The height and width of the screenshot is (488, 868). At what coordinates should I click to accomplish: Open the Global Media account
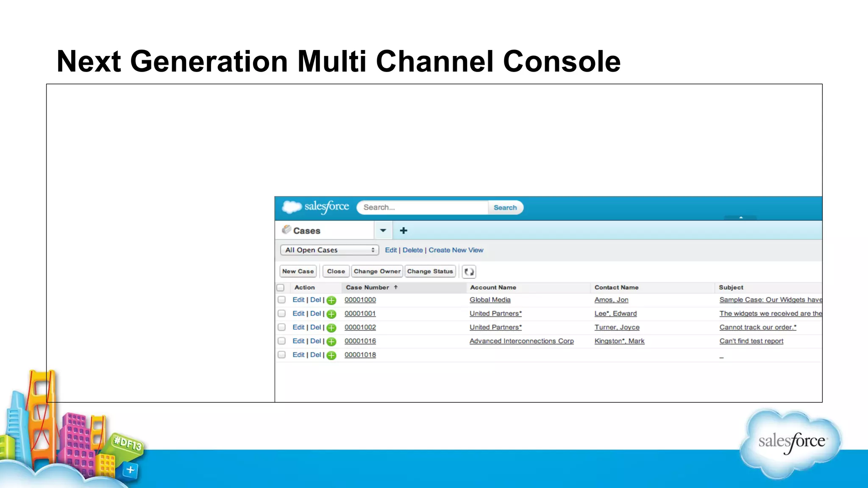[490, 299]
